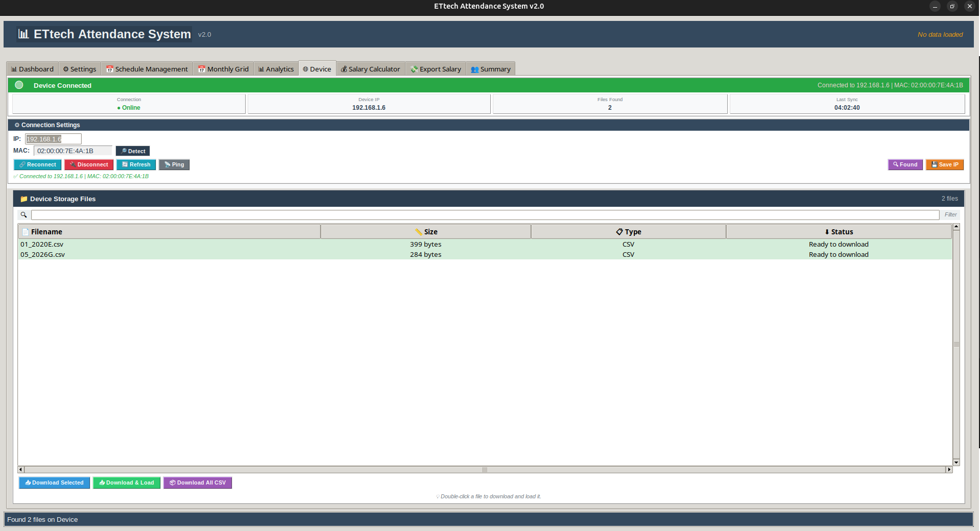
Task: Refresh the device file list
Action: tap(136, 164)
